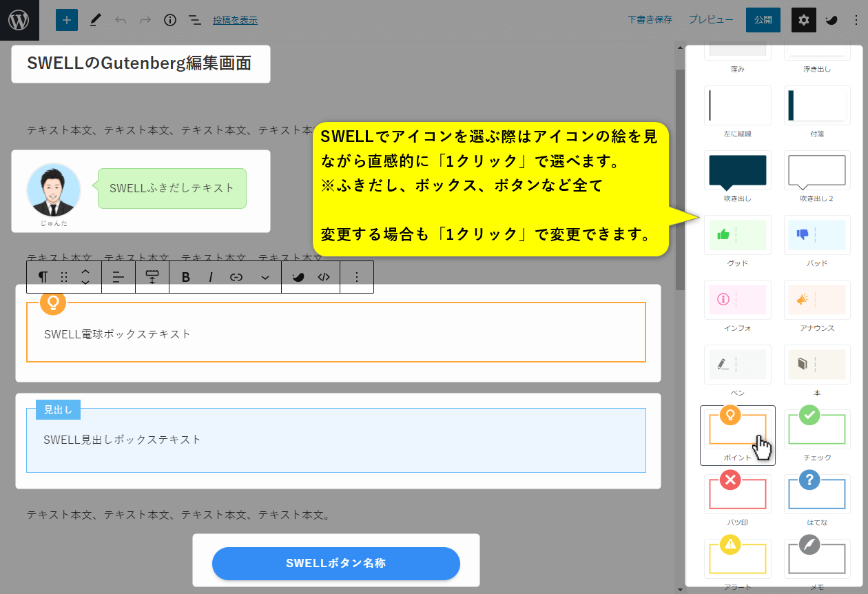
Task: Select the 左に縦線 style
Action: (737, 112)
